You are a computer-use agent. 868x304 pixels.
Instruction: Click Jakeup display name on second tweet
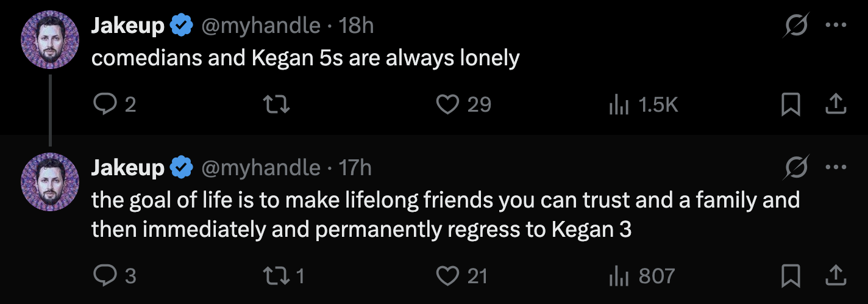pyautogui.click(x=127, y=167)
